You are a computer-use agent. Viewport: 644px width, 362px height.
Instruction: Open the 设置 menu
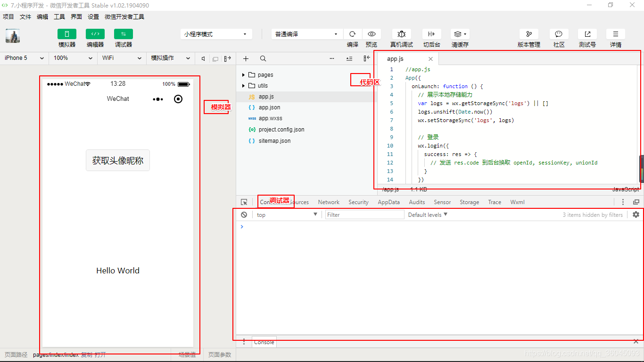pos(93,16)
